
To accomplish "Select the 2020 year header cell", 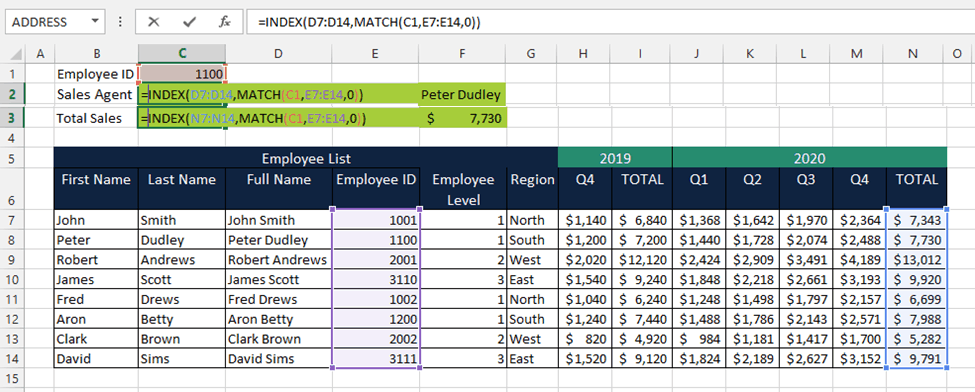I will point(810,157).
